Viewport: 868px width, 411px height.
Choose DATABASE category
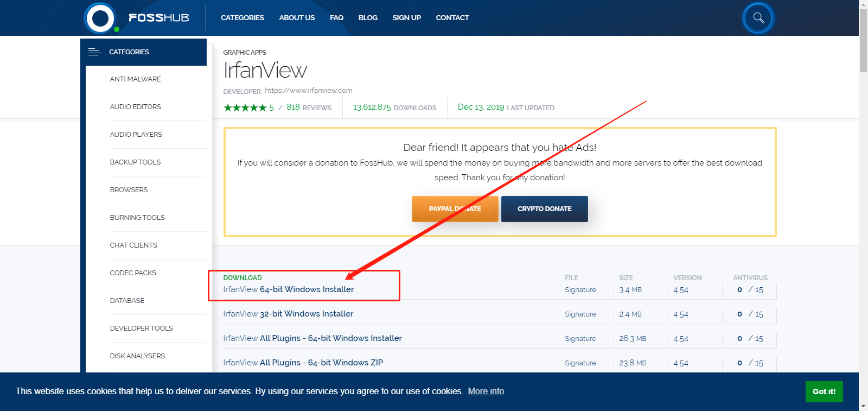pos(127,301)
